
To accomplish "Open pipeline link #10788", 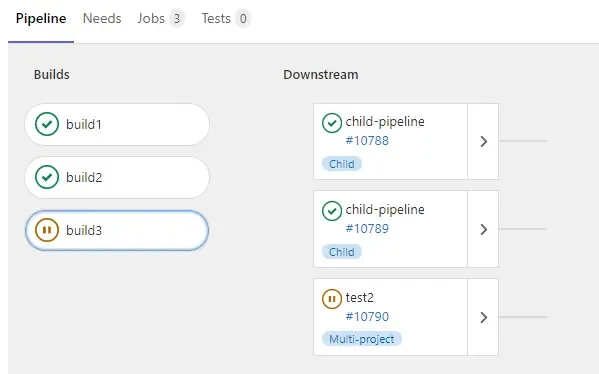I will [367, 141].
